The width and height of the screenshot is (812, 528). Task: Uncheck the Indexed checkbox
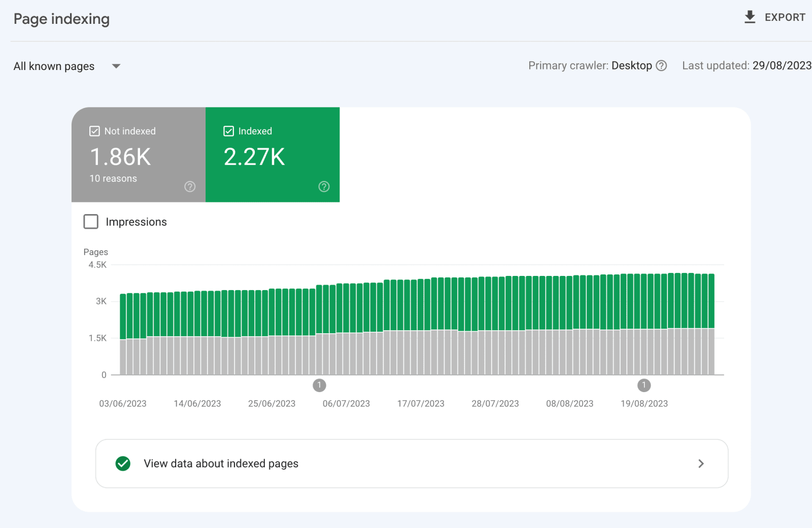(228, 131)
